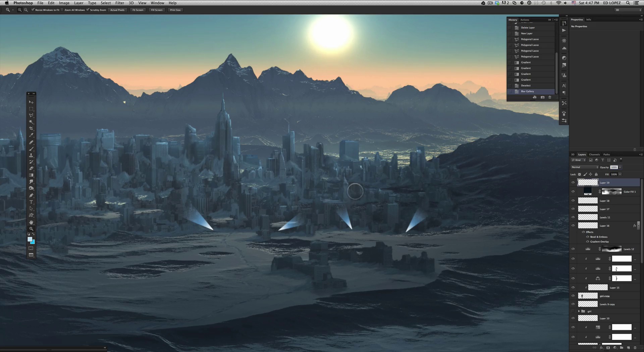Create new document from current state
Screen dimensions: 644x352
click(x=534, y=97)
